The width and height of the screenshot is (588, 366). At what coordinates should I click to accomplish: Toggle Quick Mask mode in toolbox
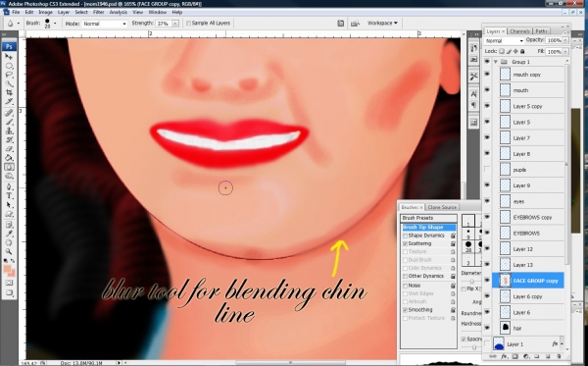[x=9, y=283]
